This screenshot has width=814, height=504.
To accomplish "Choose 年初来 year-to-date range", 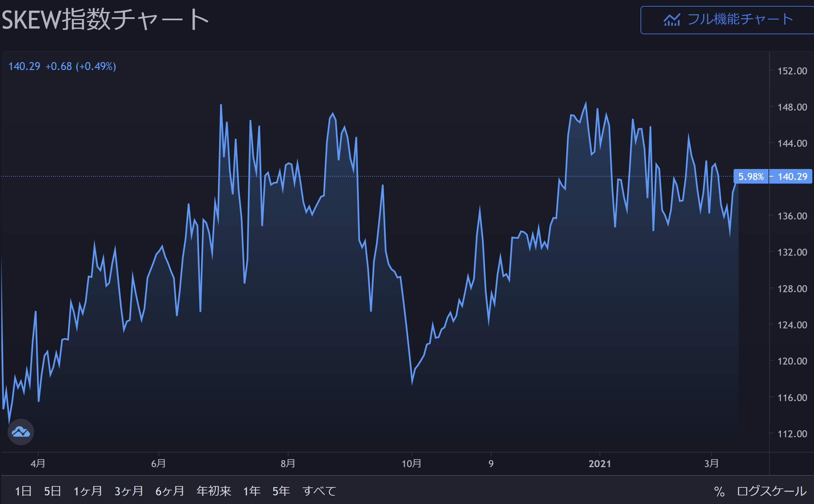I will coord(213,491).
